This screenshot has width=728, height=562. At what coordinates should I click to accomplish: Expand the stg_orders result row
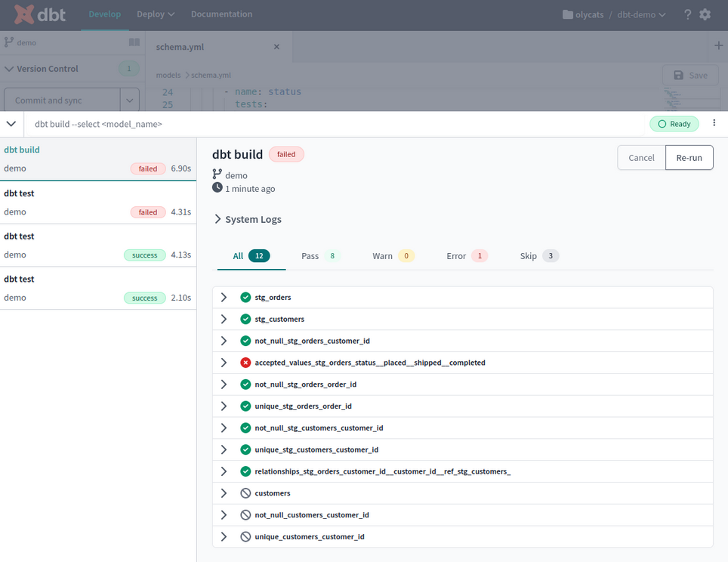click(224, 298)
